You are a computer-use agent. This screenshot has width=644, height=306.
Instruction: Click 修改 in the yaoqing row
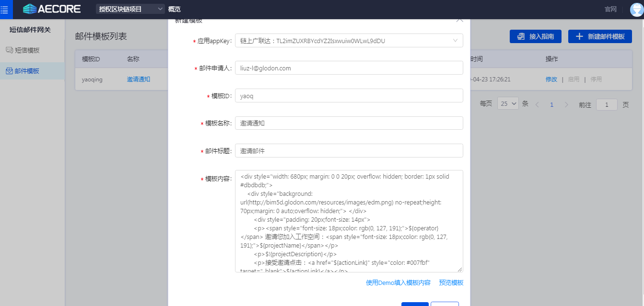tap(551, 79)
